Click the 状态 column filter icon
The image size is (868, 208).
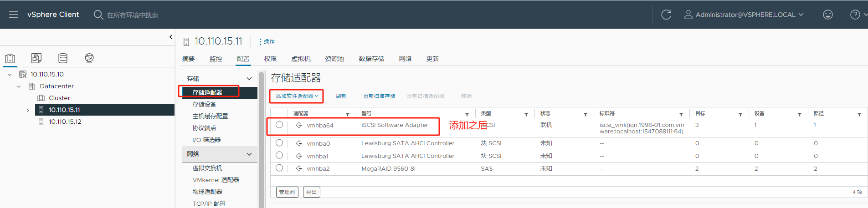click(x=586, y=114)
